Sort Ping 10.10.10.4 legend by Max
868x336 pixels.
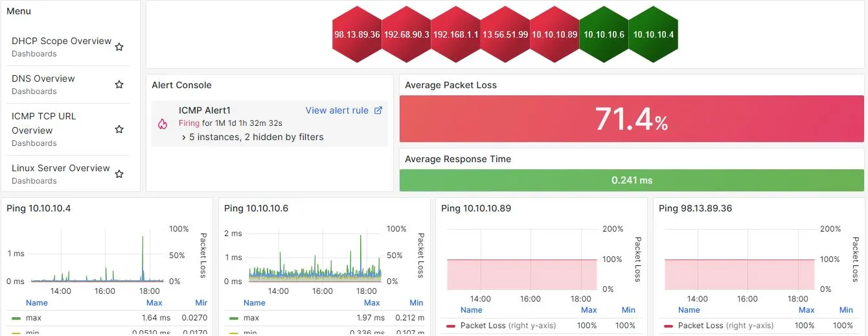(154, 303)
